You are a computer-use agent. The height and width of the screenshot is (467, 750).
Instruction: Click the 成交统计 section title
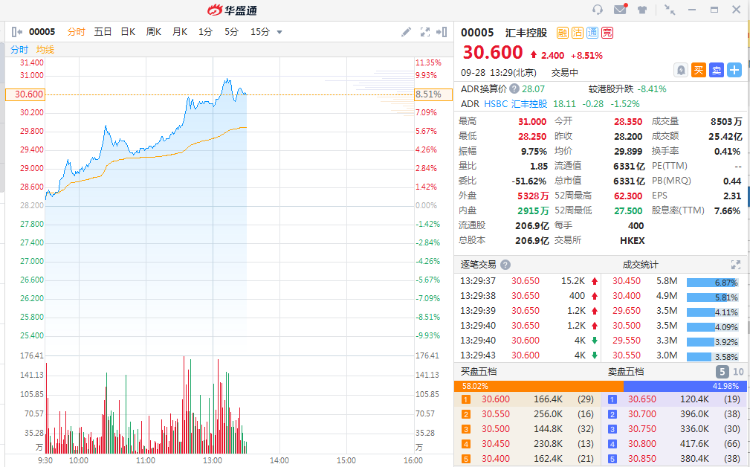click(x=640, y=265)
